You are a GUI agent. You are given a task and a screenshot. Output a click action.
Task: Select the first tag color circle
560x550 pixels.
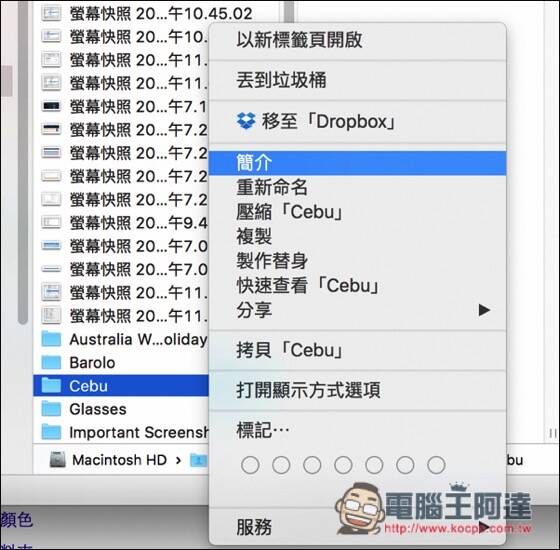click(250, 465)
